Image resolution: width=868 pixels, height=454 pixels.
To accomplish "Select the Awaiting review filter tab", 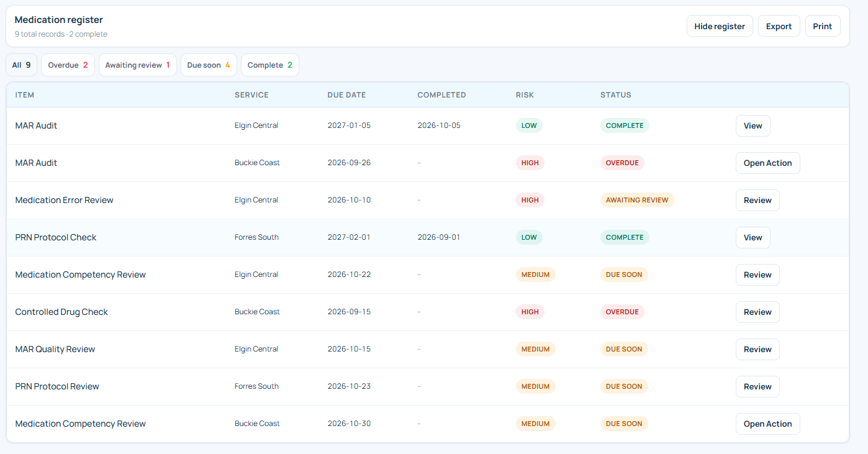I will click(138, 65).
